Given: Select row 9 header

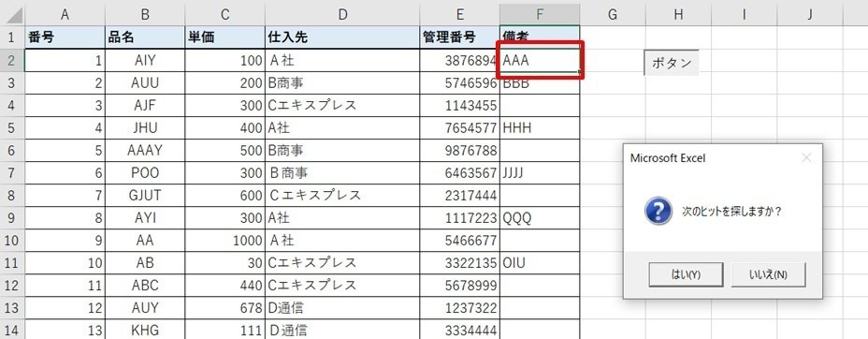Looking at the screenshot, I should coord(12,217).
